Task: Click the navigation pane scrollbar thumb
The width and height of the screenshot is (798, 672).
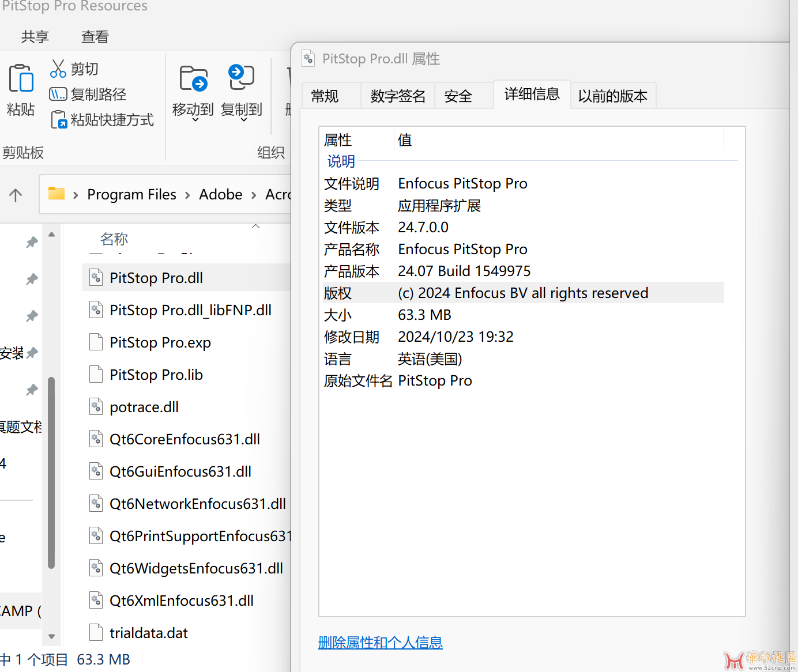Action: coord(51,473)
